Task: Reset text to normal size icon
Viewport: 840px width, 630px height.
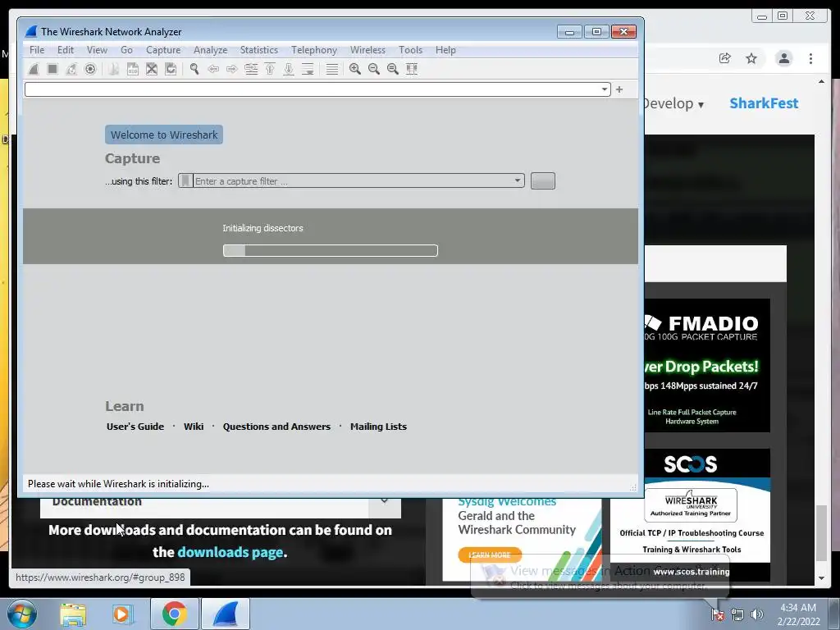Action: [393, 69]
